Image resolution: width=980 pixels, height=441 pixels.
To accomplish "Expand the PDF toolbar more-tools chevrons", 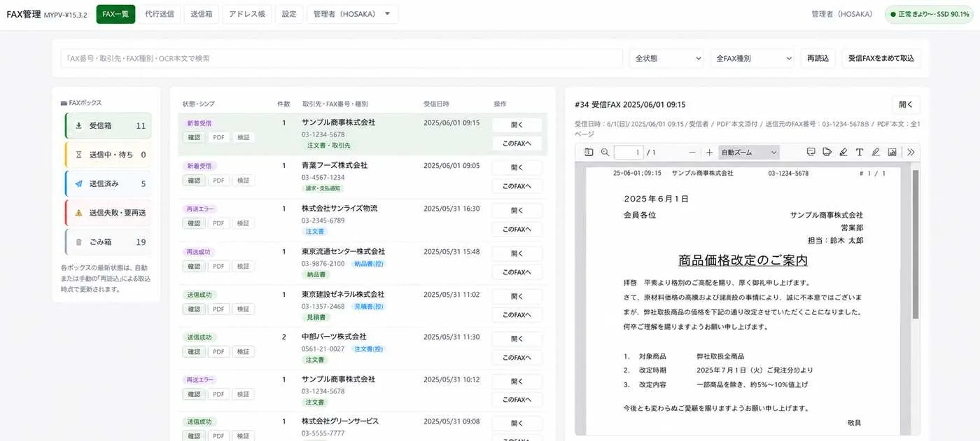I will click(911, 152).
